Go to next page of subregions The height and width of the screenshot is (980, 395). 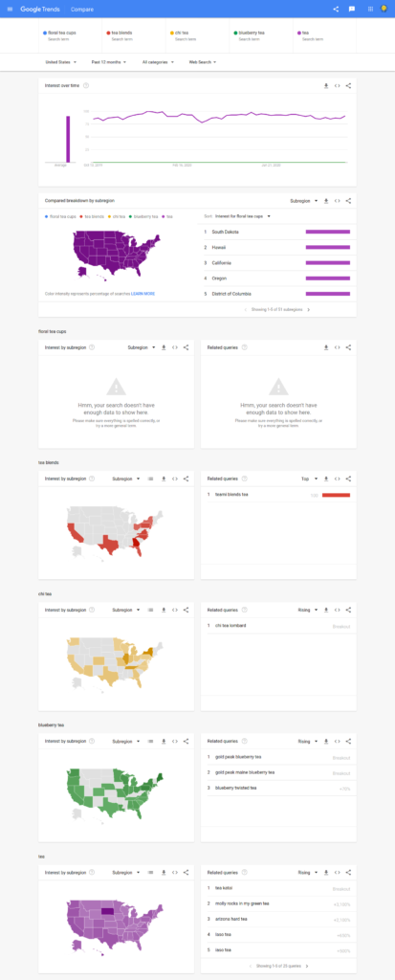coord(308,309)
